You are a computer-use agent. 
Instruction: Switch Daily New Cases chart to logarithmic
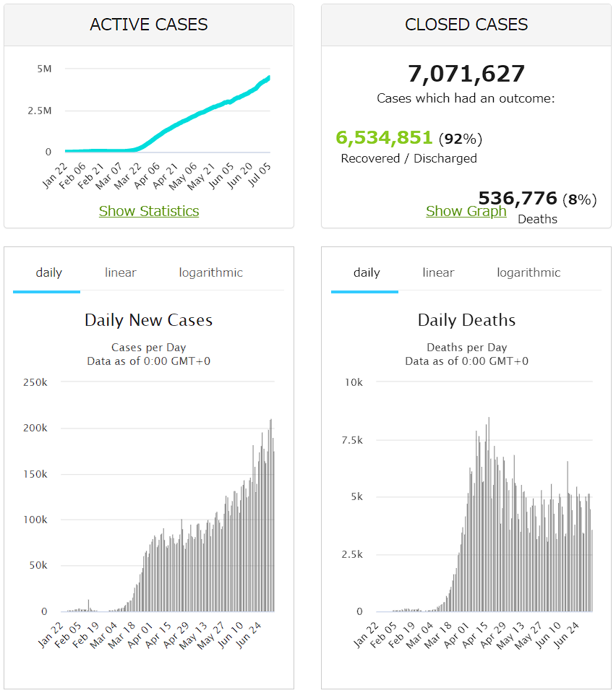(x=210, y=272)
